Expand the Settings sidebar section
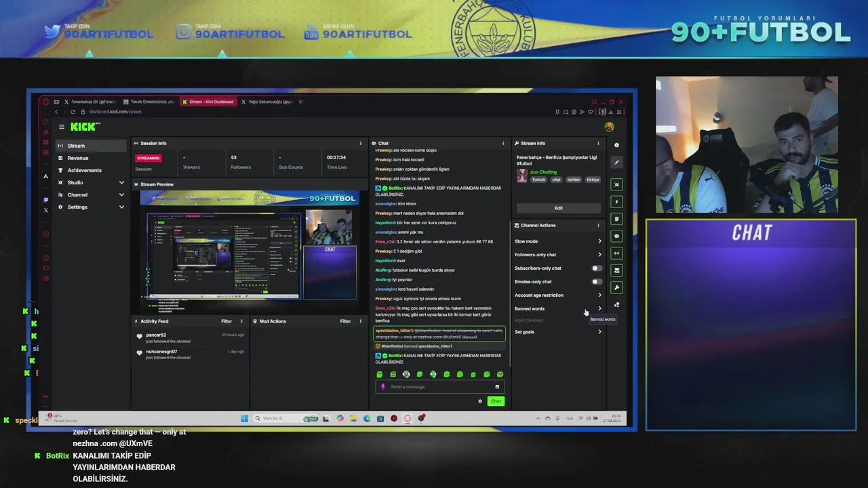Screen dimensions: 868x488 [121, 207]
